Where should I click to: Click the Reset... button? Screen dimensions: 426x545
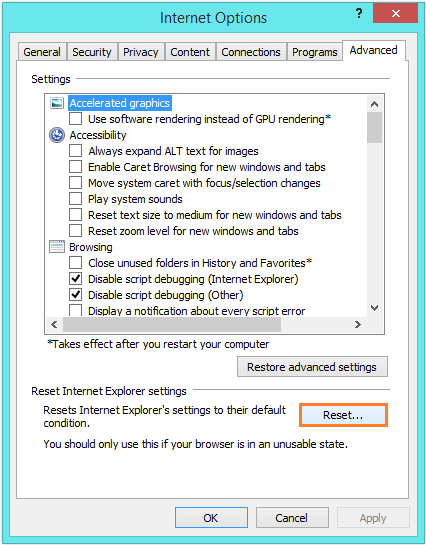(x=343, y=415)
